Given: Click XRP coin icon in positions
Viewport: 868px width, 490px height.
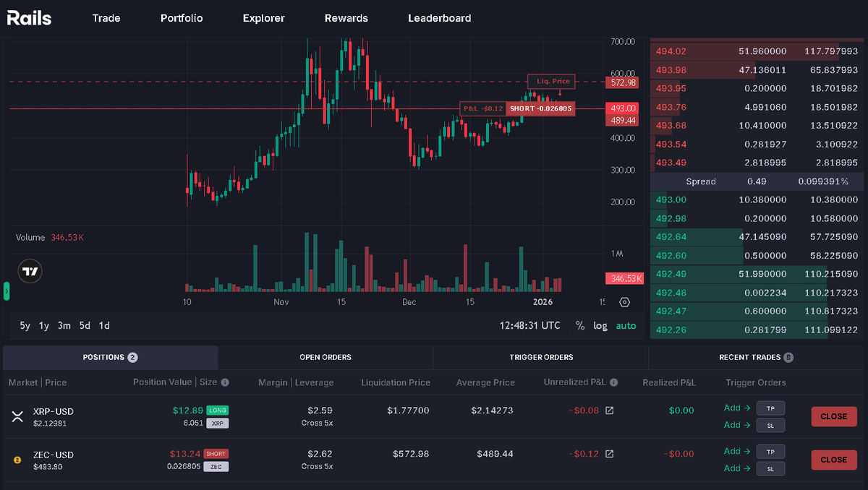Looking at the screenshot, I should pos(17,416).
